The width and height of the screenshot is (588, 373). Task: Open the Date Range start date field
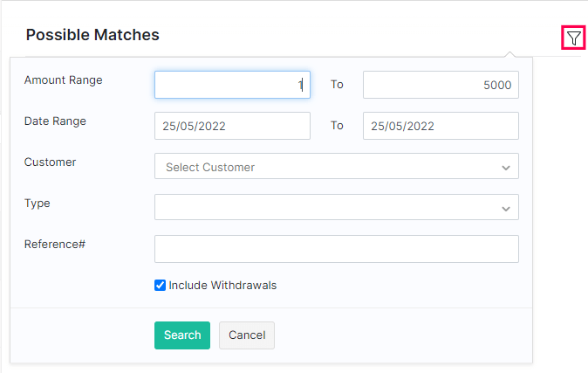tap(232, 126)
